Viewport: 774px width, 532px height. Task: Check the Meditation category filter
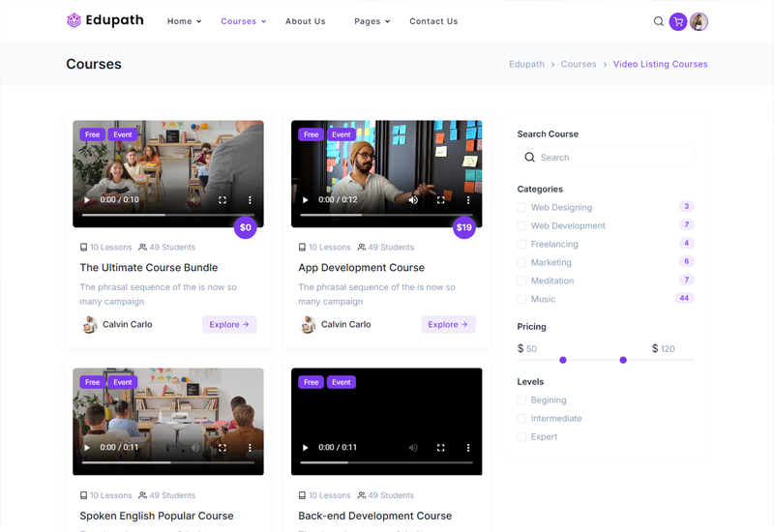tap(522, 281)
